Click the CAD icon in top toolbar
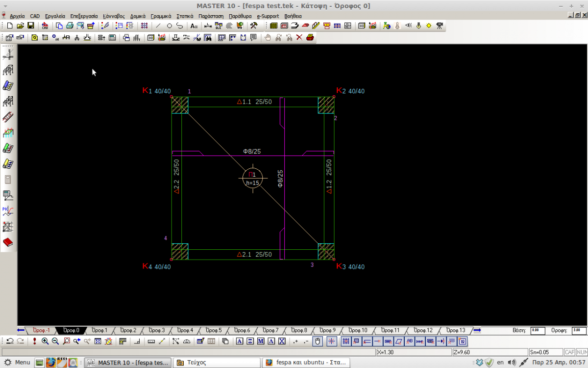Viewport: 588px width, 368px height. pos(45,26)
